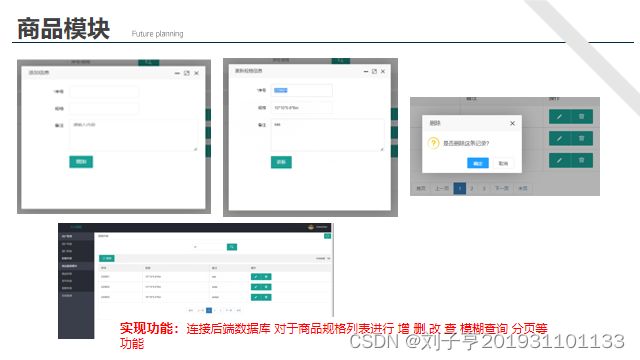Click the second field in the add dialog
The width and height of the screenshot is (640, 360).
(x=104, y=109)
